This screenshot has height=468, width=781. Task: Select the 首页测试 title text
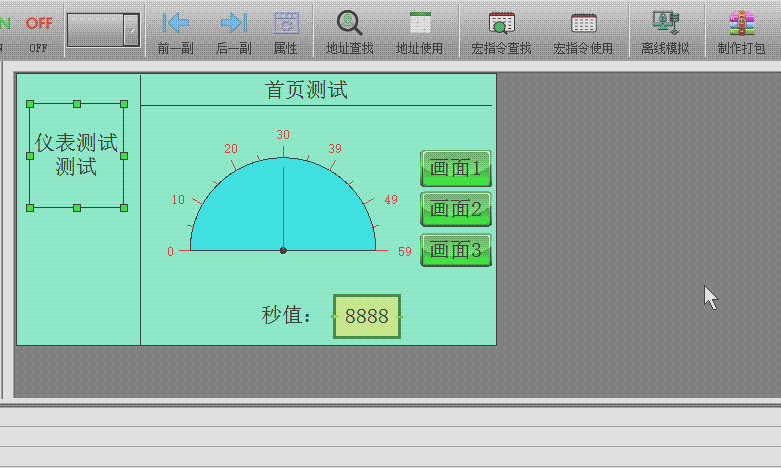tap(306, 90)
